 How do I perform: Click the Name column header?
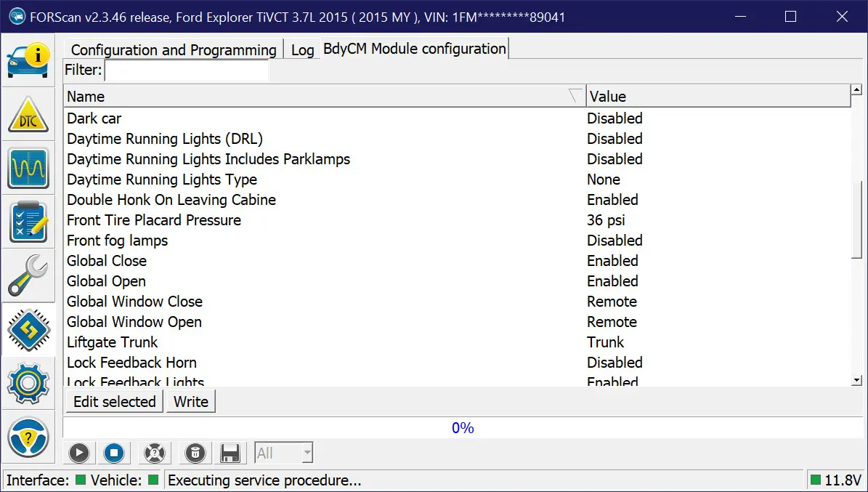(325, 97)
